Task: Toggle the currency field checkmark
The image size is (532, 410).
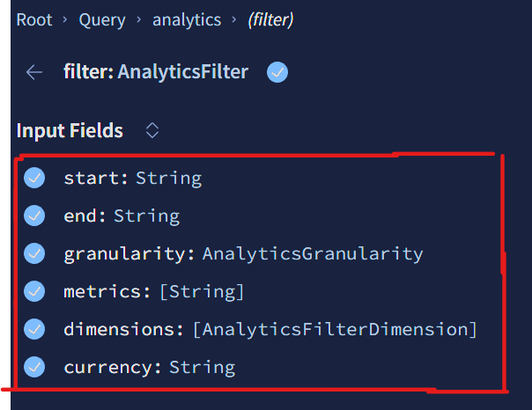Action: [x=34, y=367]
